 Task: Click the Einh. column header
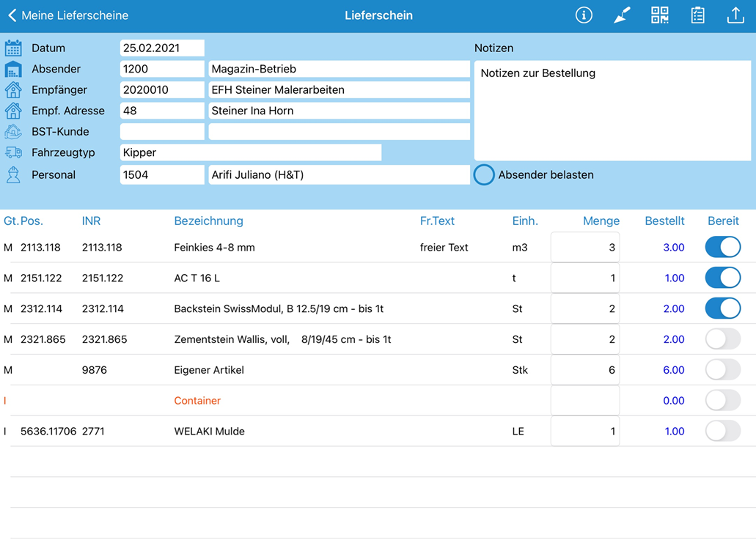tap(525, 221)
